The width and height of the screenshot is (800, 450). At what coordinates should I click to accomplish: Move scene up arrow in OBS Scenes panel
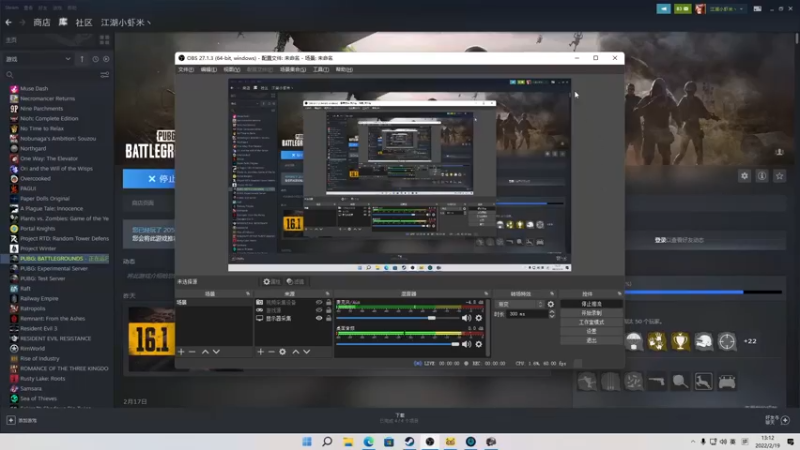[x=205, y=352]
